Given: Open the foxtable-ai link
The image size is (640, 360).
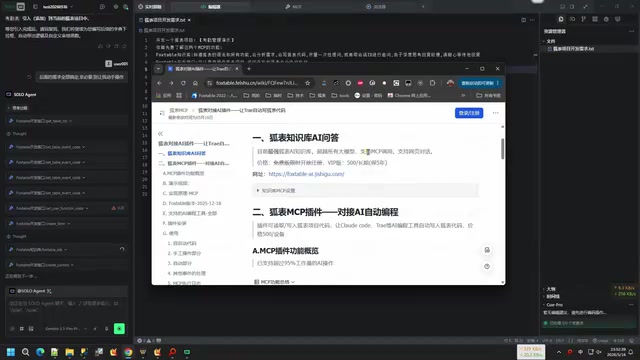Looking at the screenshot, I should [306, 174].
